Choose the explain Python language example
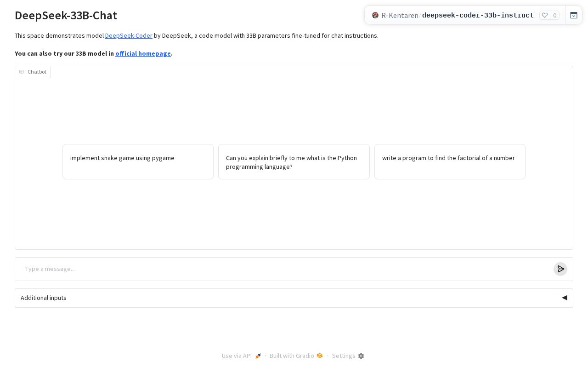588x368 pixels. (294, 161)
